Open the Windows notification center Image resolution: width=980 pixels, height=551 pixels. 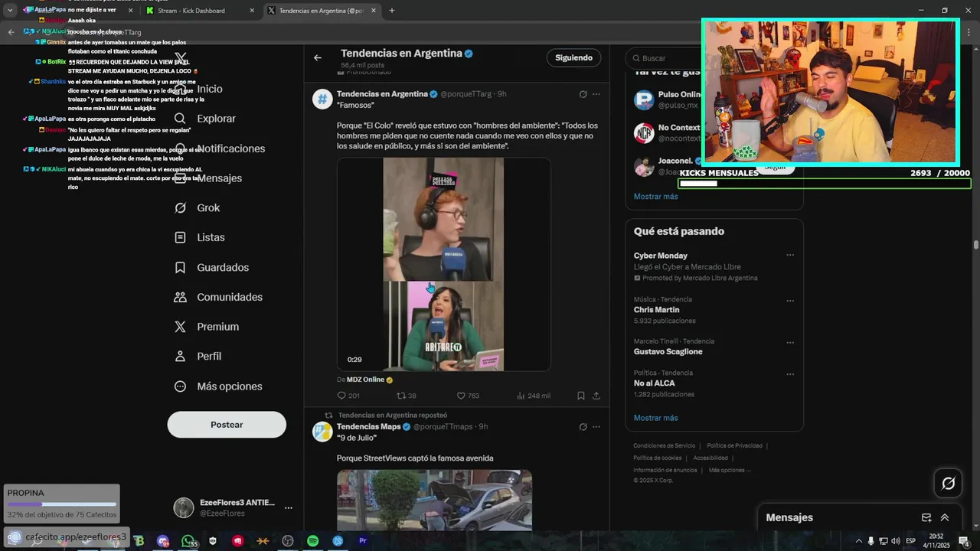[964, 541]
